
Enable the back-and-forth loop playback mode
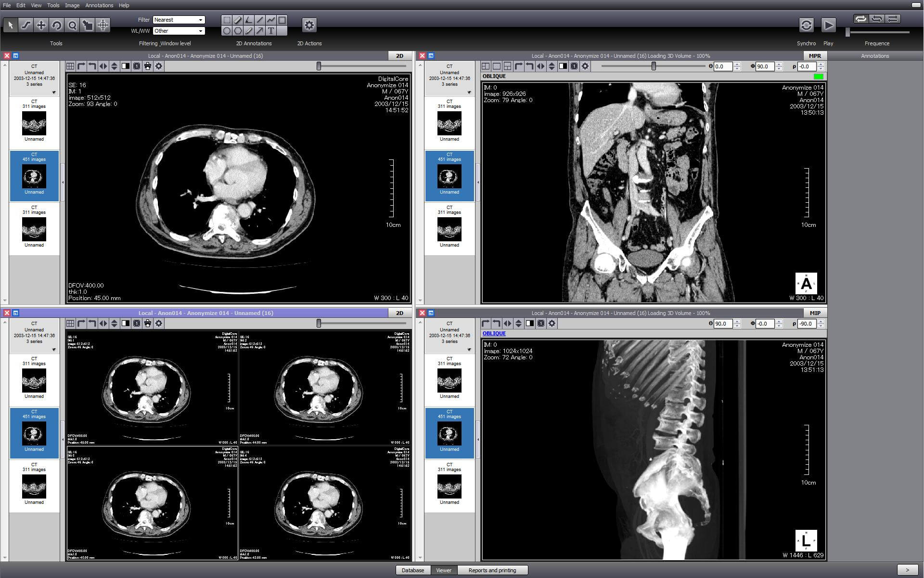click(x=876, y=19)
